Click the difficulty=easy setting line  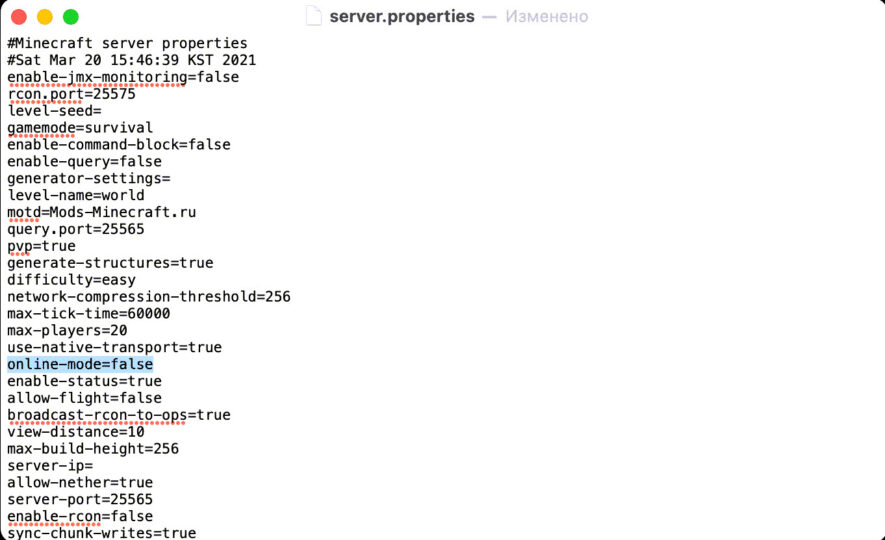71,280
